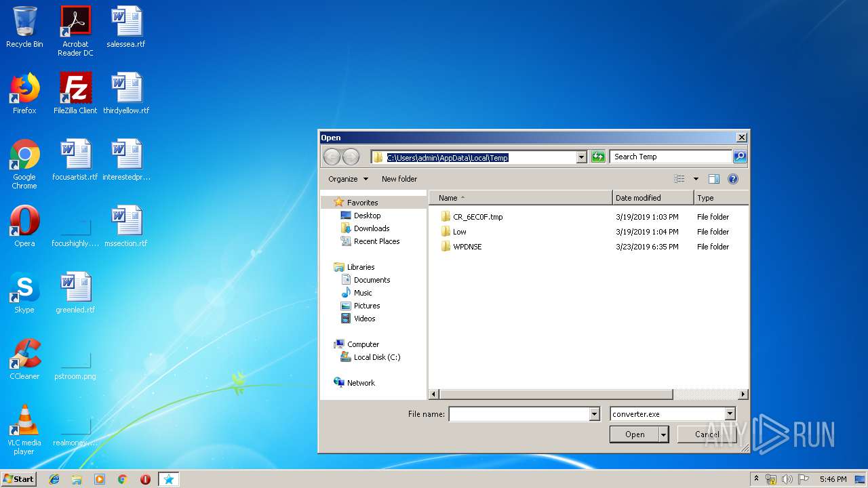Select greenled.rtf desktop file

pyautogui.click(x=75, y=293)
